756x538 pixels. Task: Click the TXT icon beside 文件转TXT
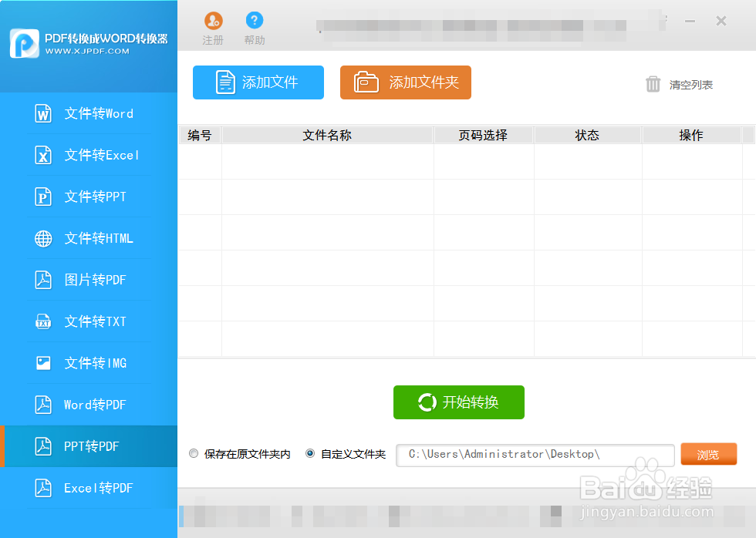coord(43,321)
